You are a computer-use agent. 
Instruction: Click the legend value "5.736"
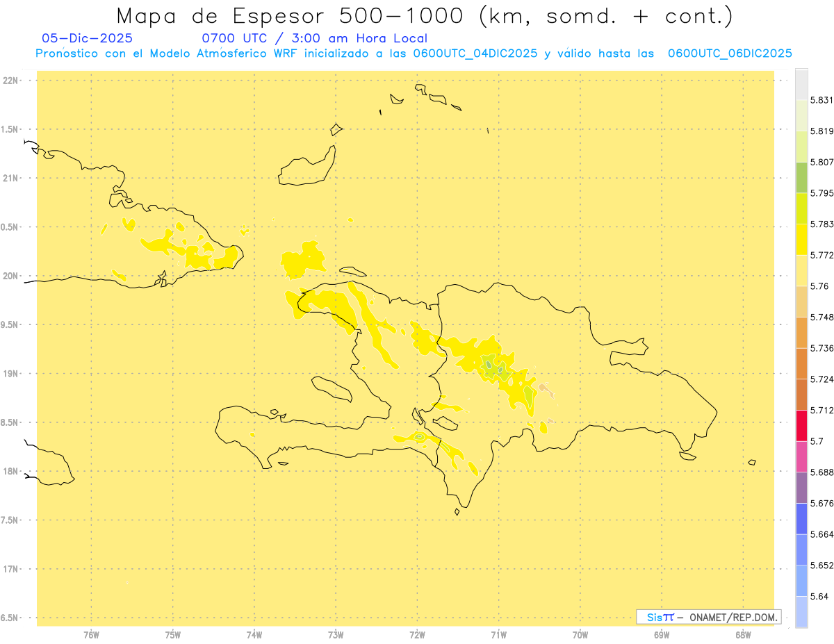point(822,348)
